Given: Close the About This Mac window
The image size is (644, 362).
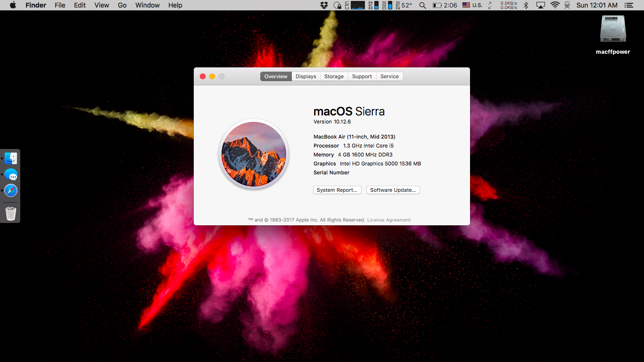Looking at the screenshot, I should coord(203,76).
